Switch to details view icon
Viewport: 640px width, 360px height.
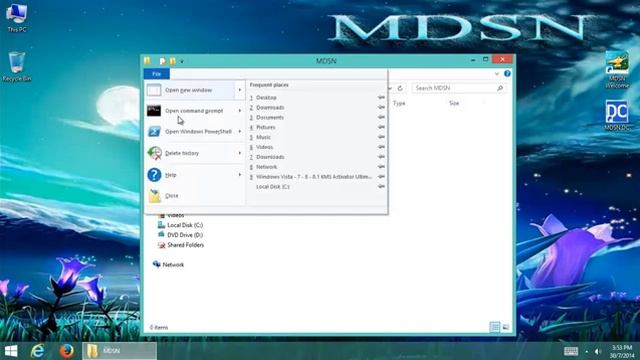pyautogui.click(x=495, y=327)
